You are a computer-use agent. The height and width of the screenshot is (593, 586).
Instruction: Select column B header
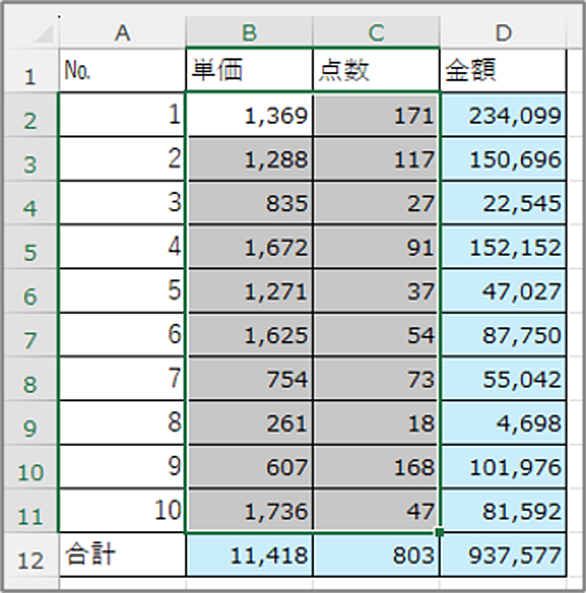249,33
